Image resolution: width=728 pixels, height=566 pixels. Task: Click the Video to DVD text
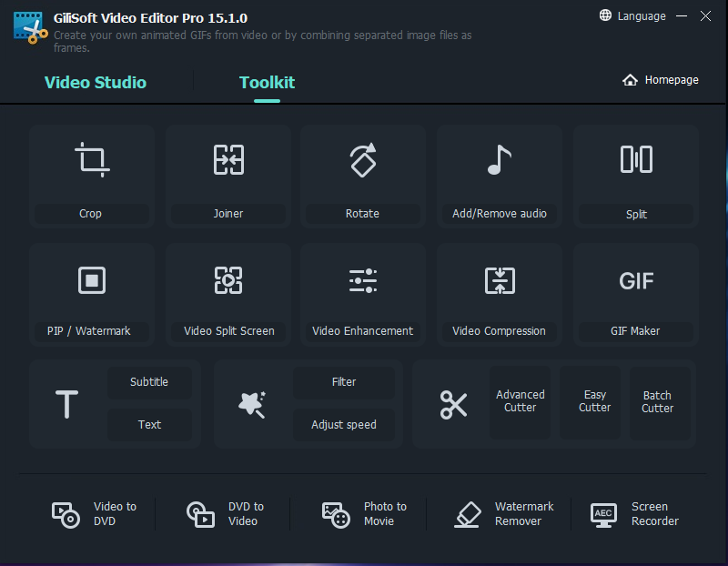116,513
